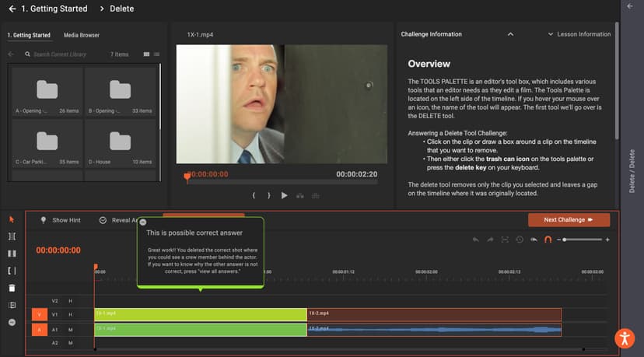The width and height of the screenshot is (644, 357).
Task: Close the possible correct answer popup
Action: coord(143,222)
